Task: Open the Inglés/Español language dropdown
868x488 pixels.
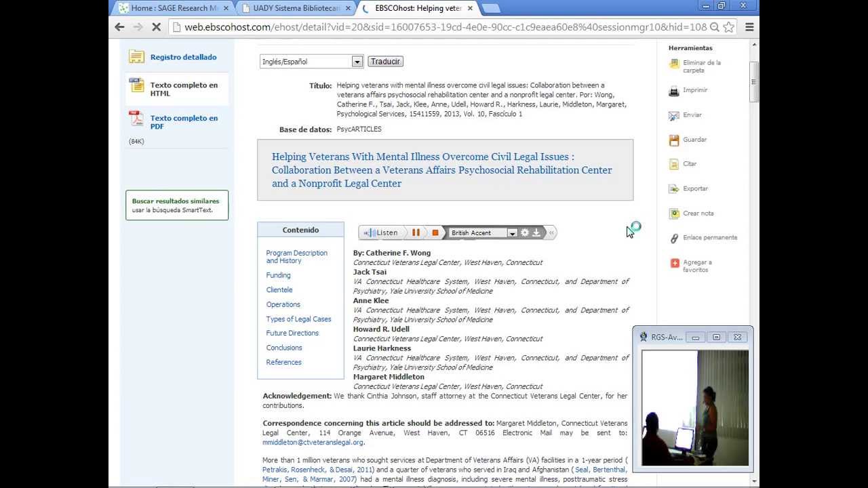Action: coord(311,62)
